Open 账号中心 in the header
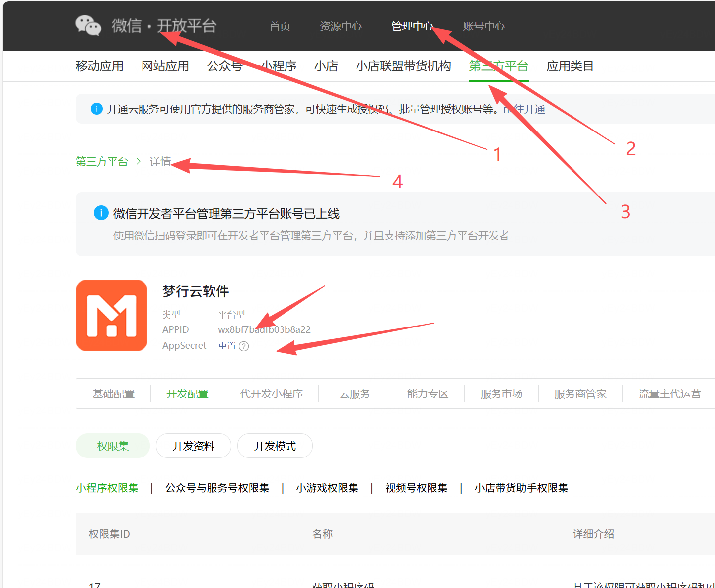The height and width of the screenshot is (588, 715). click(x=483, y=26)
